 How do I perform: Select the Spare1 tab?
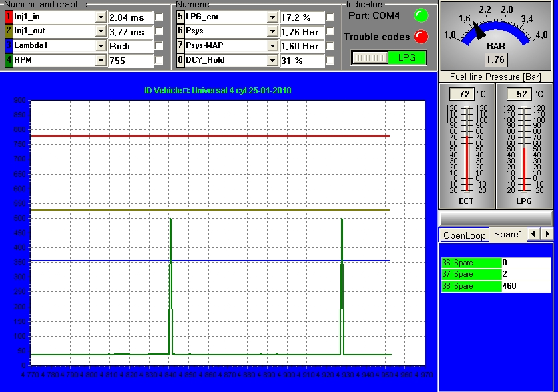click(508, 234)
